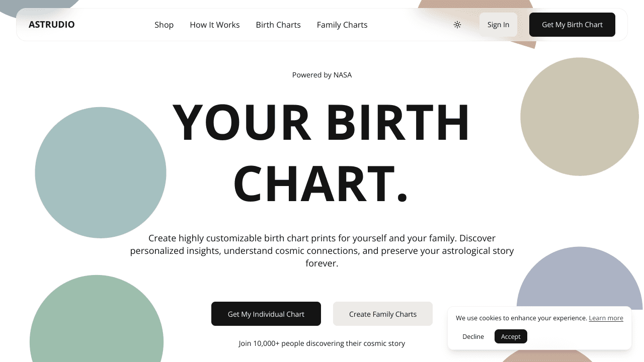Click the YOUR BIRTH CHART headline
The height and width of the screenshot is (362, 644).
pos(321,151)
